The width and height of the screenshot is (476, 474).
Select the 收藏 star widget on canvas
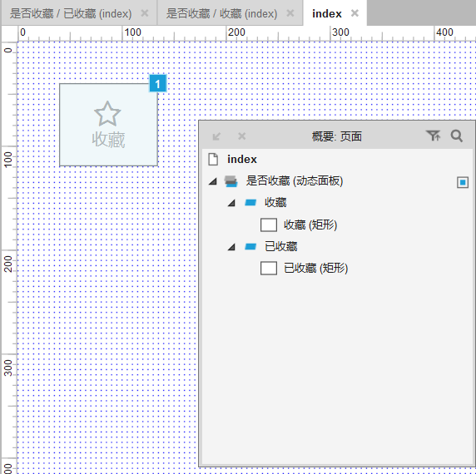pos(108,125)
